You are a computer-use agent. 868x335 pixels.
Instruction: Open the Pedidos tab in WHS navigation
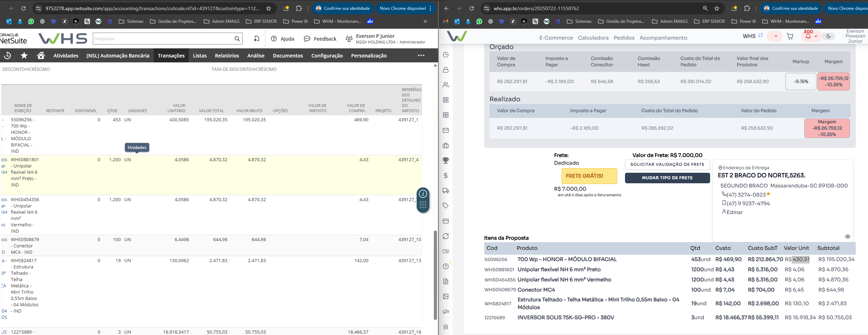(624, 37)
